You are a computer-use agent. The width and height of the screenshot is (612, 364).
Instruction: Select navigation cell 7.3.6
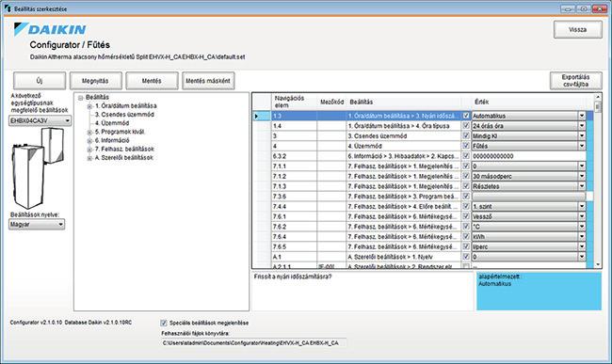pos(294,197)
